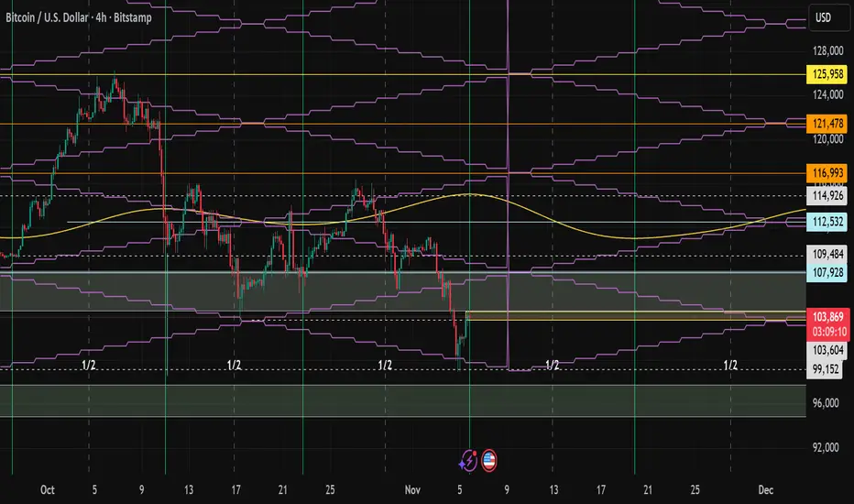Select the yellow 125,958 price label
The width and height of the screenshot is (854, 504).
coord(827,74)
